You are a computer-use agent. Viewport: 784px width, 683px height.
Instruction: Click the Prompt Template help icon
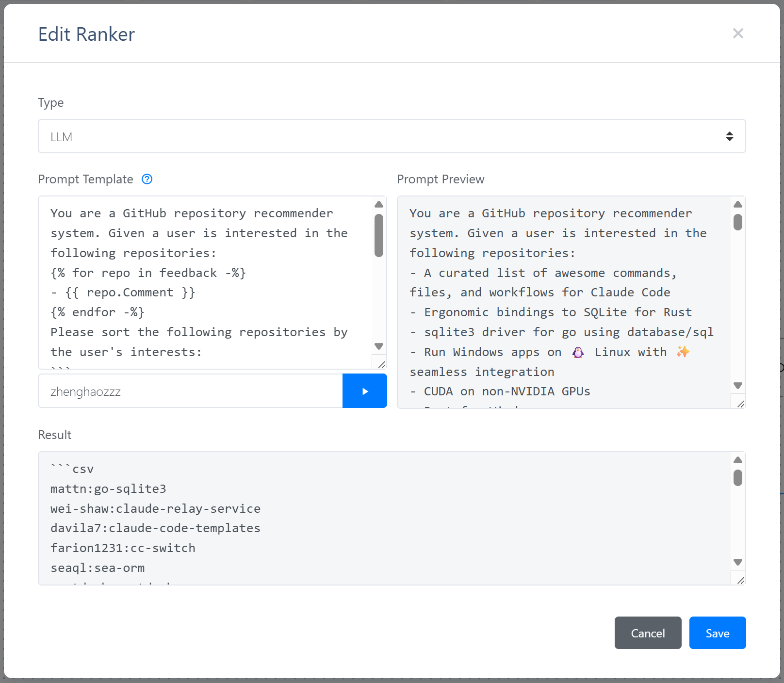tap(147, 179)
